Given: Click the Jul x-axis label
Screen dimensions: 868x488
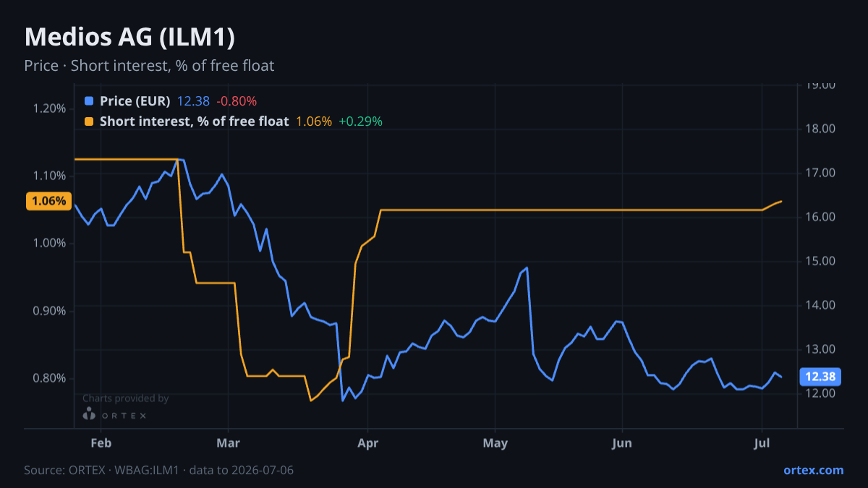Looking at the screenshot, I should tap(762, 442).
